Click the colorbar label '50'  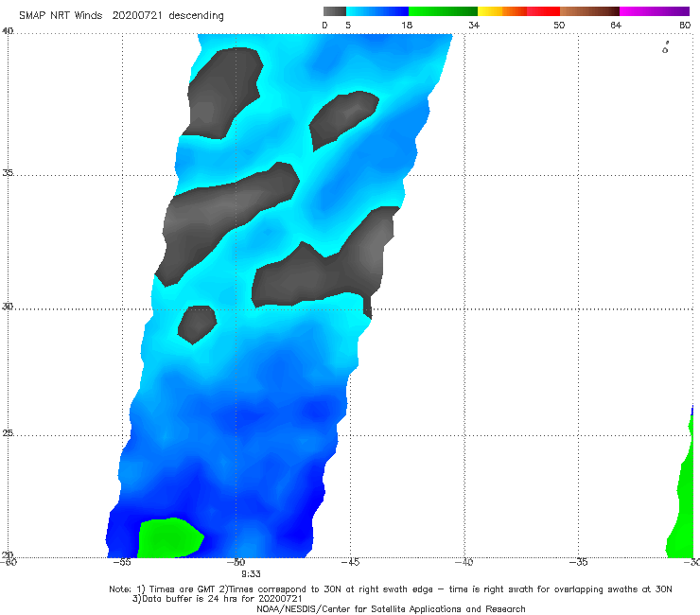click(x=559, y=25)
